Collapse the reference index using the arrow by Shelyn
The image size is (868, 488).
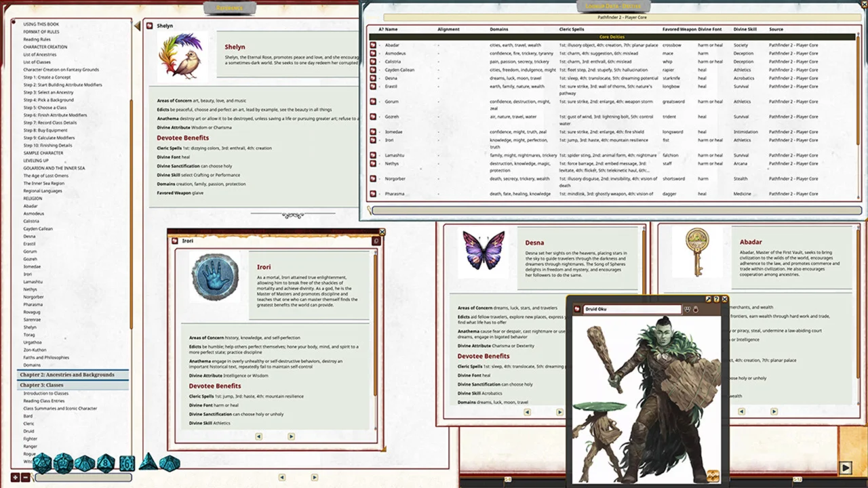(138, 26)
